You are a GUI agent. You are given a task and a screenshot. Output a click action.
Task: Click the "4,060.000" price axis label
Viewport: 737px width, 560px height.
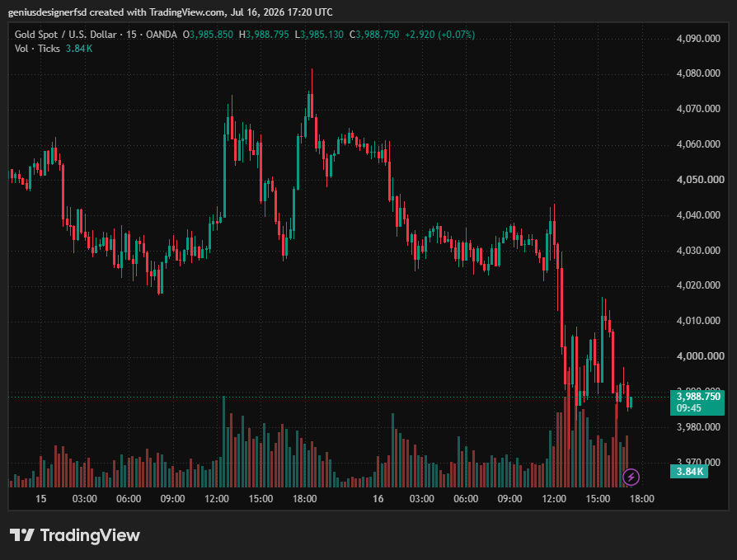(698, 144)
